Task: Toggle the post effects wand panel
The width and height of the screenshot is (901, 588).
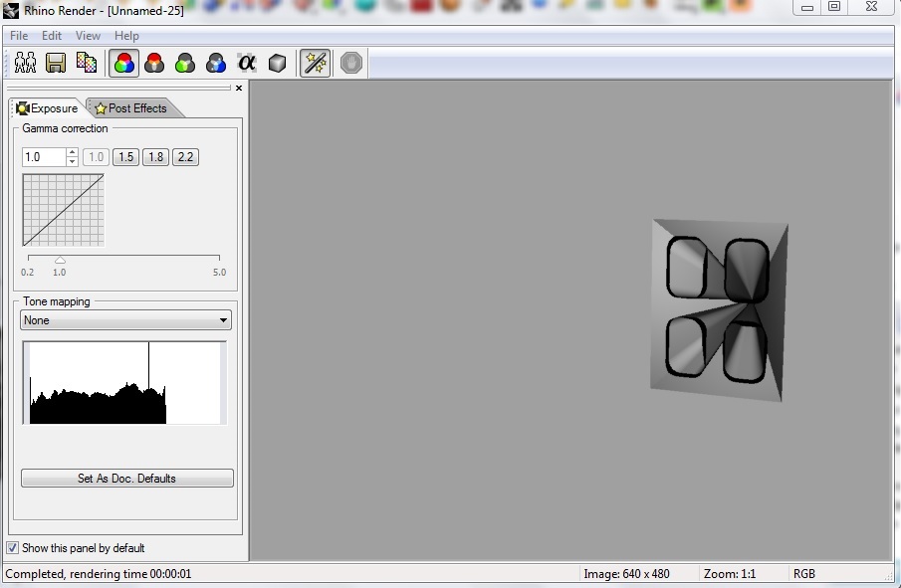Action: (315, 63)
